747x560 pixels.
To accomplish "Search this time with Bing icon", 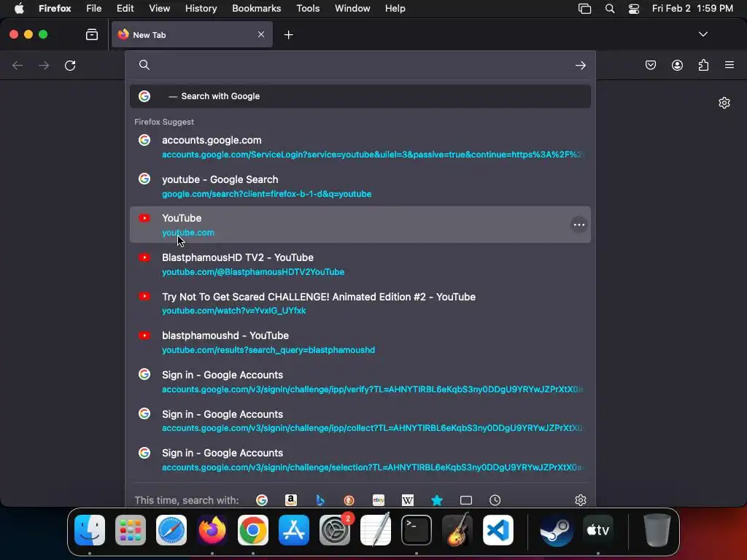I will coord(320,500).
